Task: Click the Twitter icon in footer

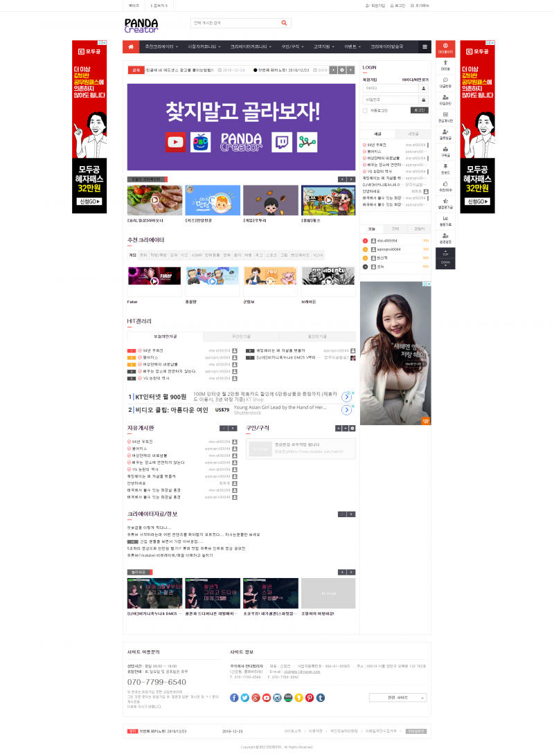Action: pos(245,698)
